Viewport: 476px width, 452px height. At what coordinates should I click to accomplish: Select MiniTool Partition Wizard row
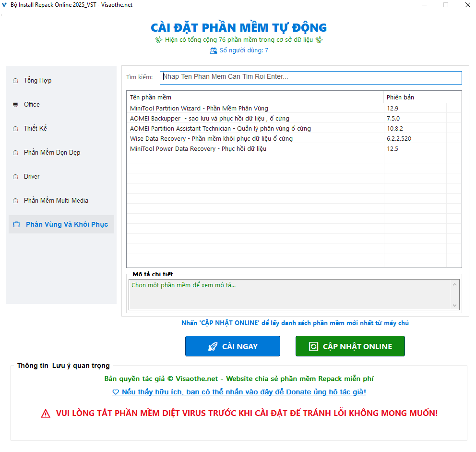coord(294,108)
